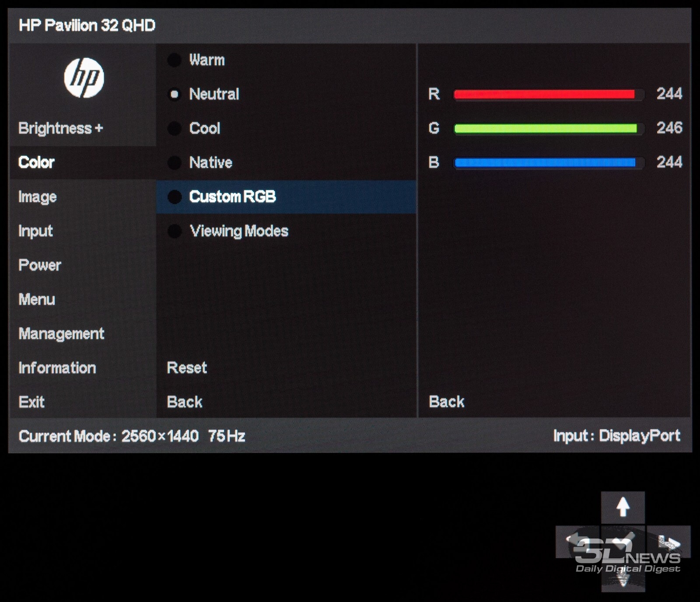Exit the on-screen display

tap(31, 402)
